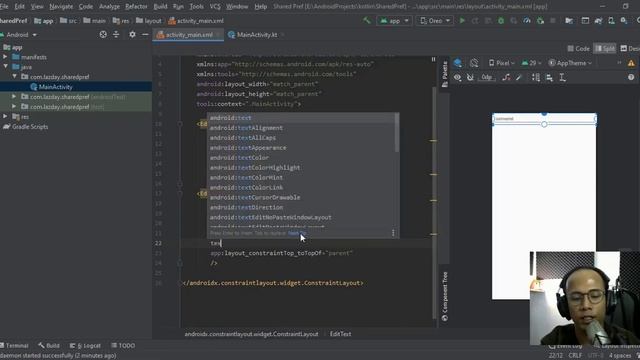Open the Oreo device dropdown

click(x=435, y=20)
